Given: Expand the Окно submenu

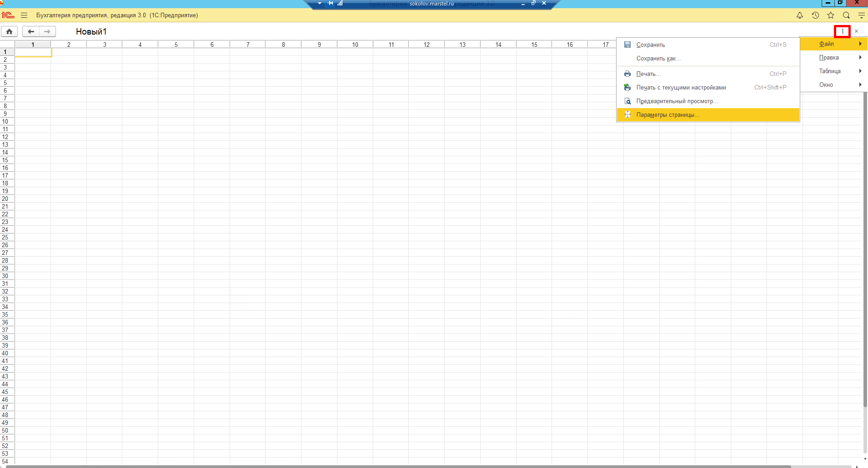Looking at the screenshot, I should pos(834,85).
